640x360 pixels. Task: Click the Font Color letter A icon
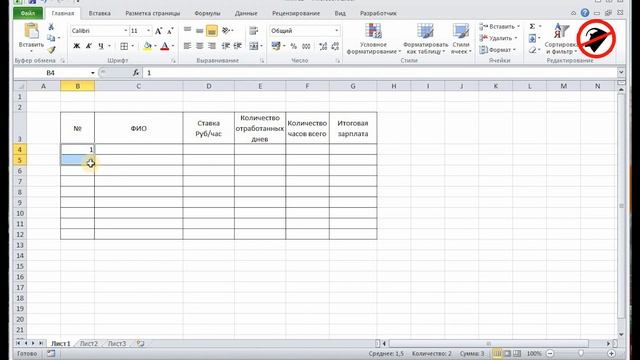(164, 46)
